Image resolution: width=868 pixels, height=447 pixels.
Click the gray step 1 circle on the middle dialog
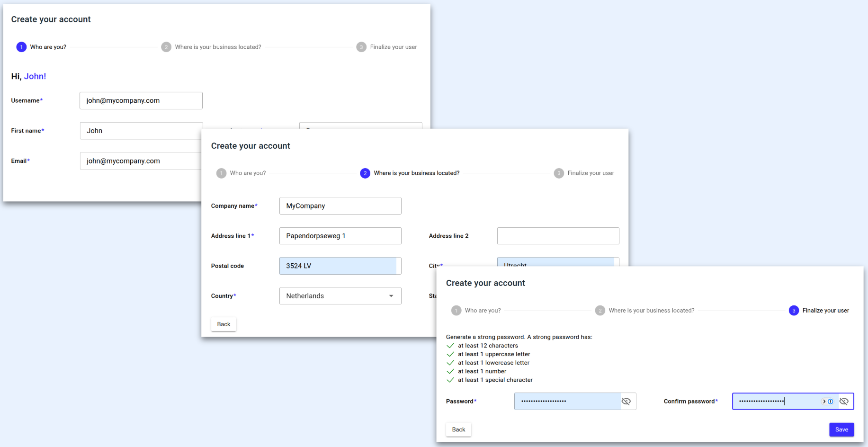coord(221,173)
